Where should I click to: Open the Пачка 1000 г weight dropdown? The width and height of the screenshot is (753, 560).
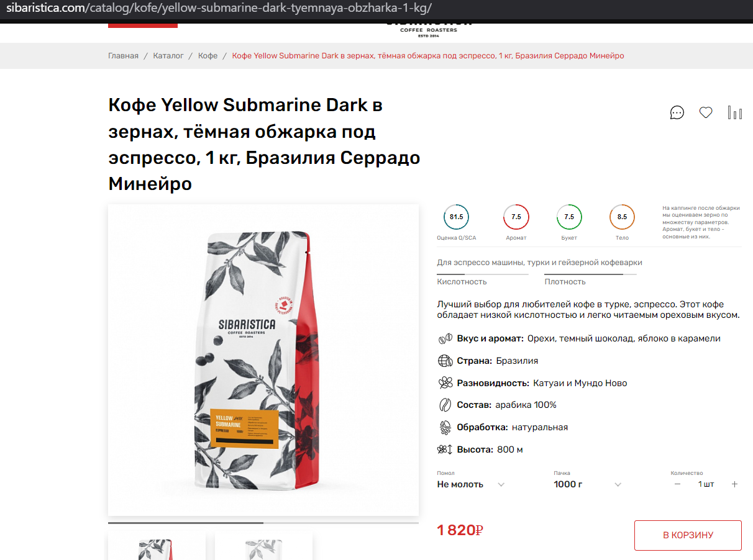click(588, 484)
